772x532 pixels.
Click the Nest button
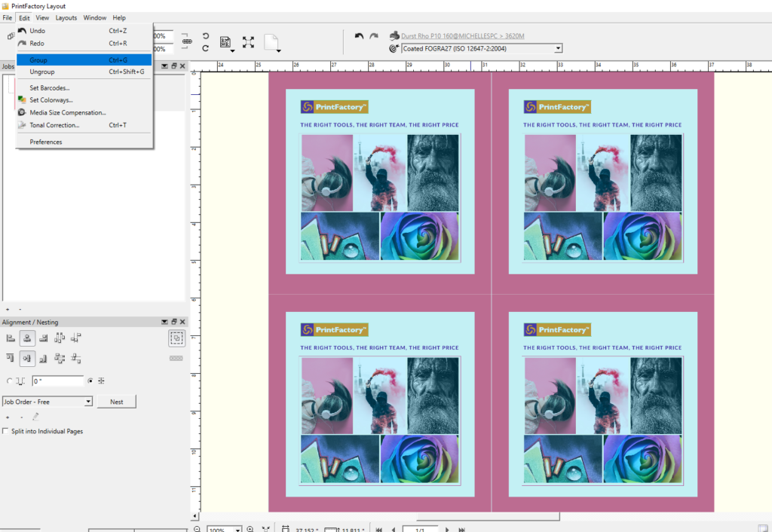(x=117, y=402)
